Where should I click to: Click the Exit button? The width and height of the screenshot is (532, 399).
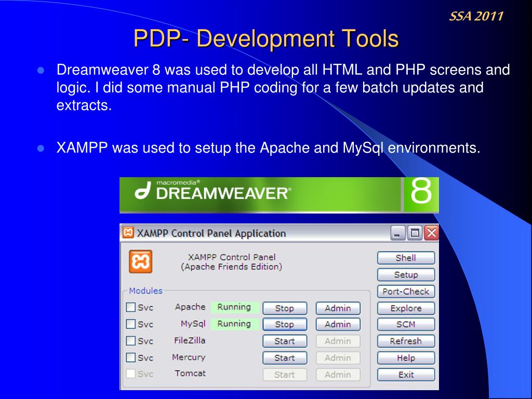(406, 375)
